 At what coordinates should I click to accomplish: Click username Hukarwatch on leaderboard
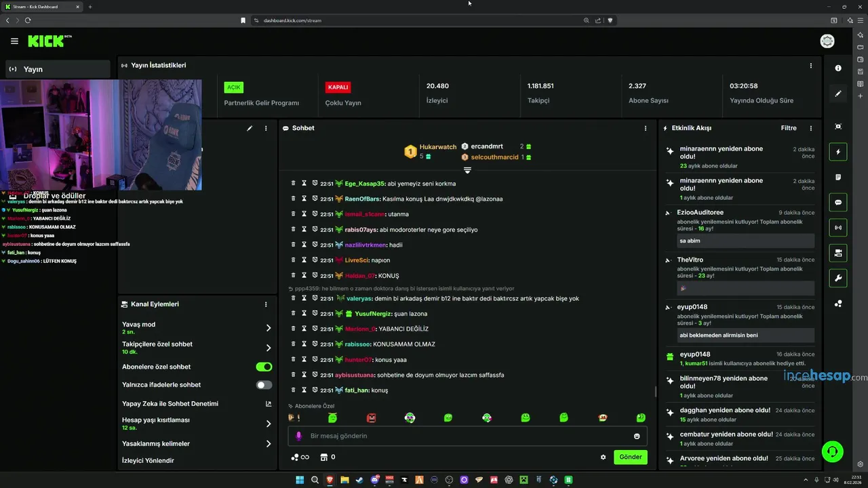pos(438,147)
